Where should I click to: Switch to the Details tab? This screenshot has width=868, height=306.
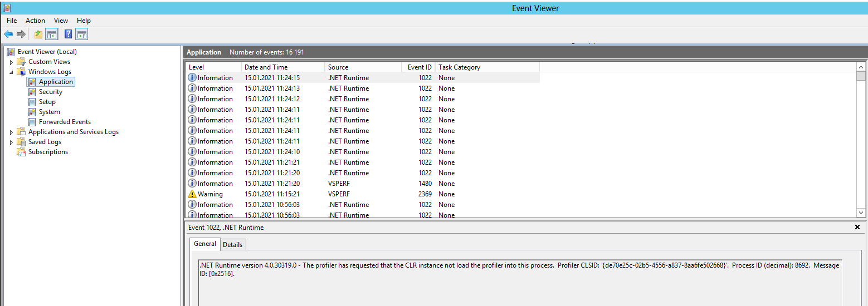[232, 245]
